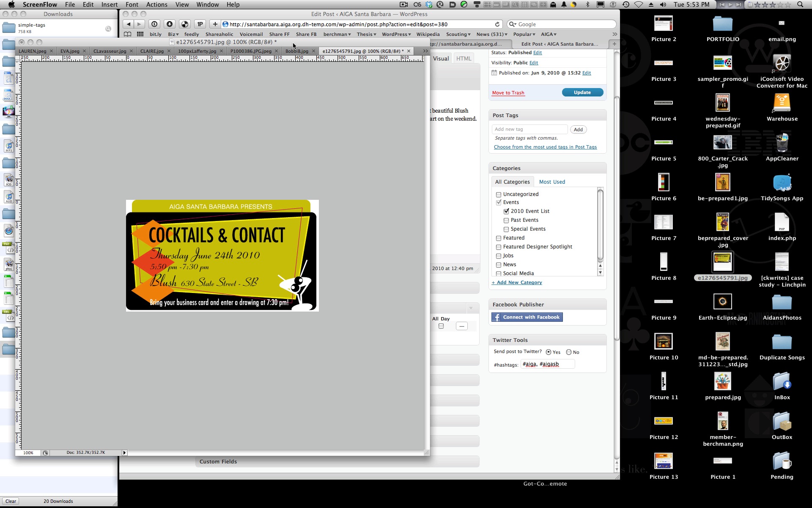Click the magnifier icon beside simple-tags download

(x=108, y=28)
